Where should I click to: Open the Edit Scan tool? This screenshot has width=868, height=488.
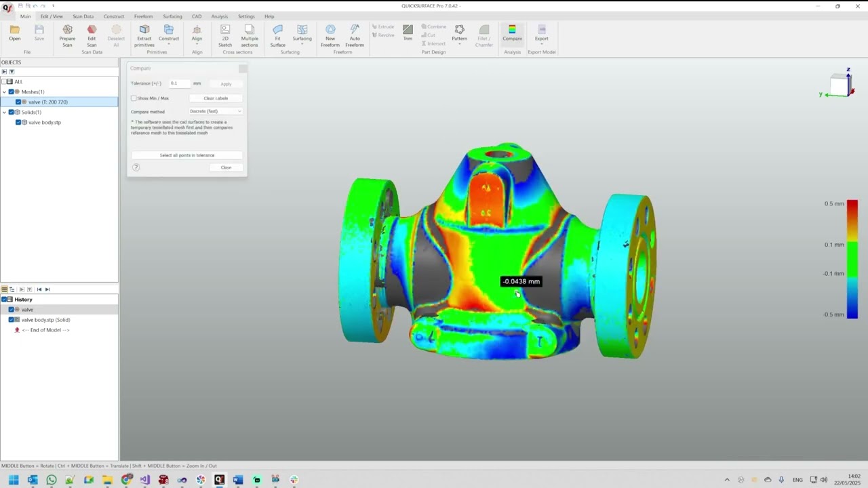tap(92, 36)
